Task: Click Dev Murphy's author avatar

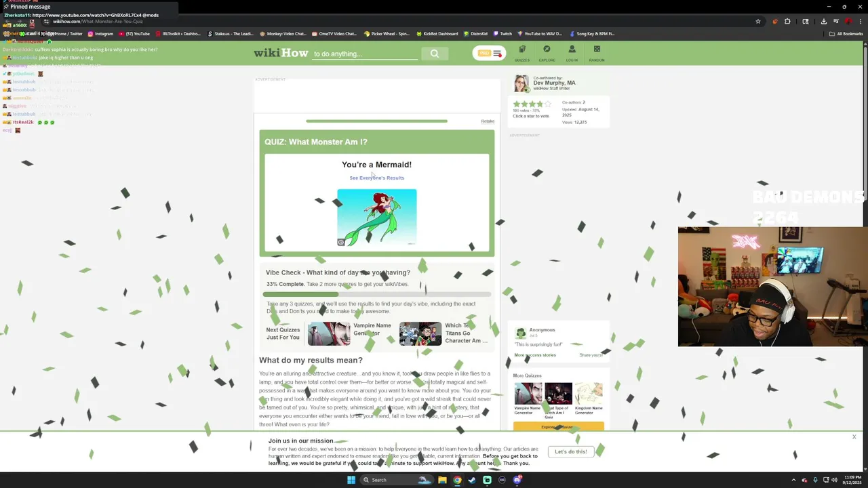Action: [521, 83]
